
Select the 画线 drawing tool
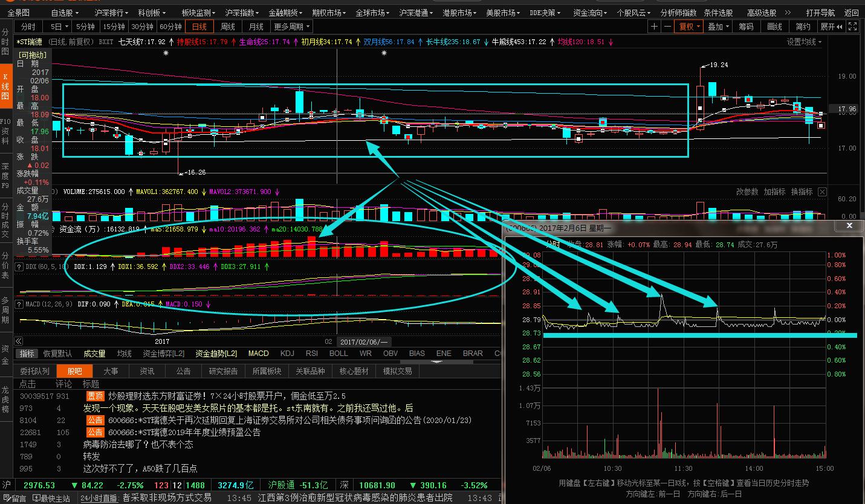point(774,26)
